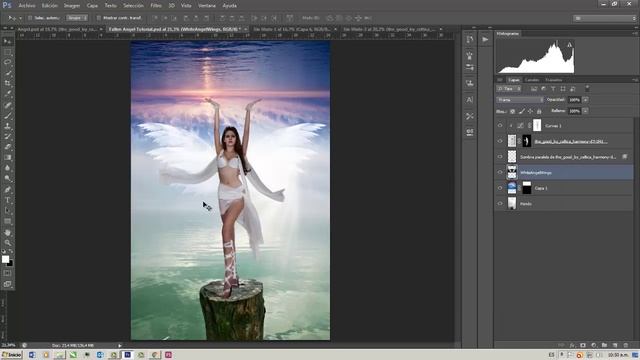
Task: Toggle visibility of Capa 1 layer
Action: point(500,188)
